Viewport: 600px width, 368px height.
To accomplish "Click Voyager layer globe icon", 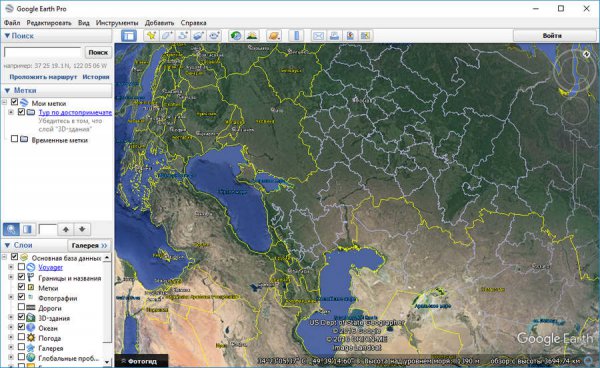I will pos(31,267).
